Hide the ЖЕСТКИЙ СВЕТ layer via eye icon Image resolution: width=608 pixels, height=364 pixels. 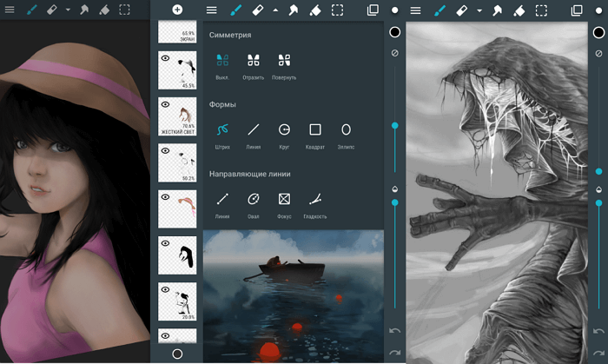[x=165, y=104]
